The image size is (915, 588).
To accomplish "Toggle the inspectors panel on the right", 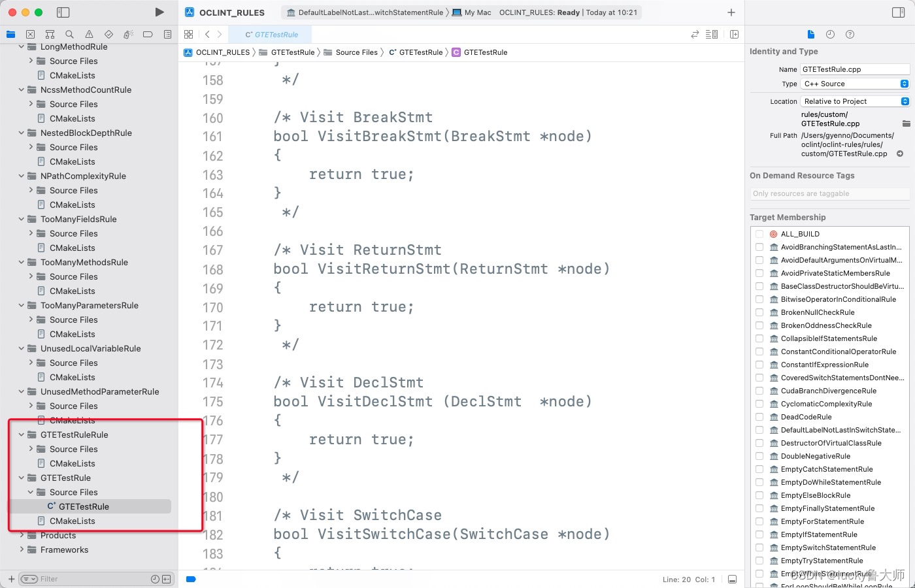I will click(x=898, y=12).
